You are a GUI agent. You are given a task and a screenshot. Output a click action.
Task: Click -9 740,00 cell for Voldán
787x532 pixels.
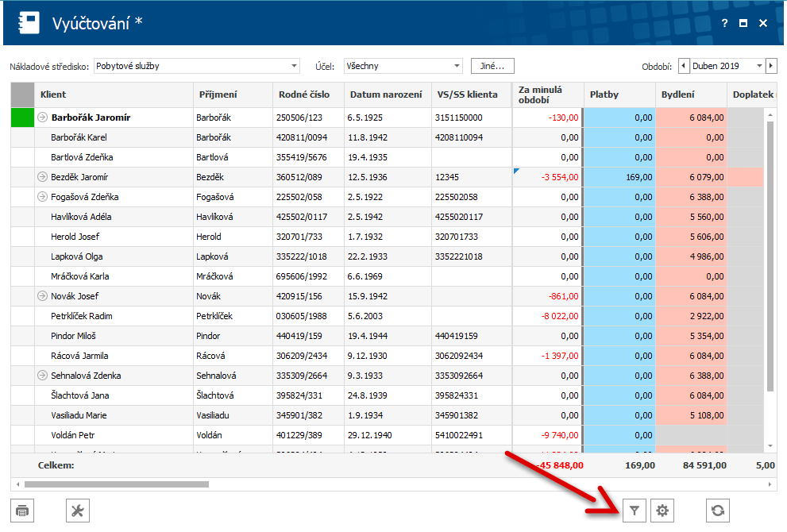click(x=548, y=435)
